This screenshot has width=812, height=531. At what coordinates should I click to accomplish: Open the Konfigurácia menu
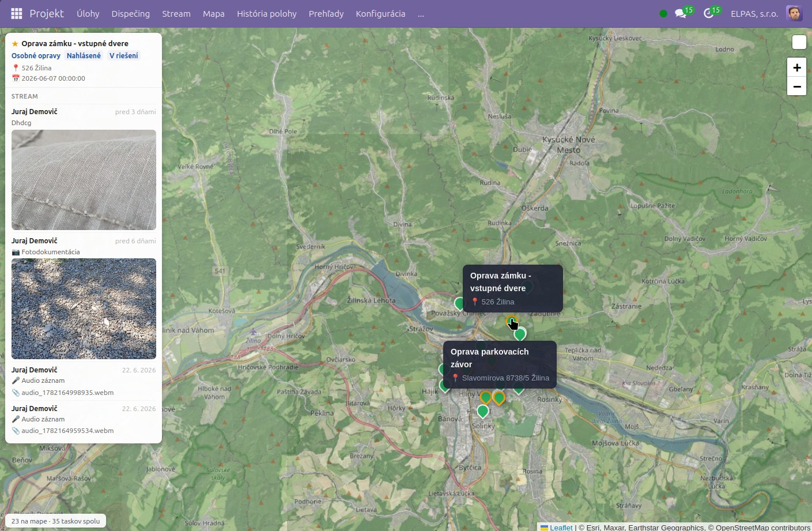(x=380, y=13)
